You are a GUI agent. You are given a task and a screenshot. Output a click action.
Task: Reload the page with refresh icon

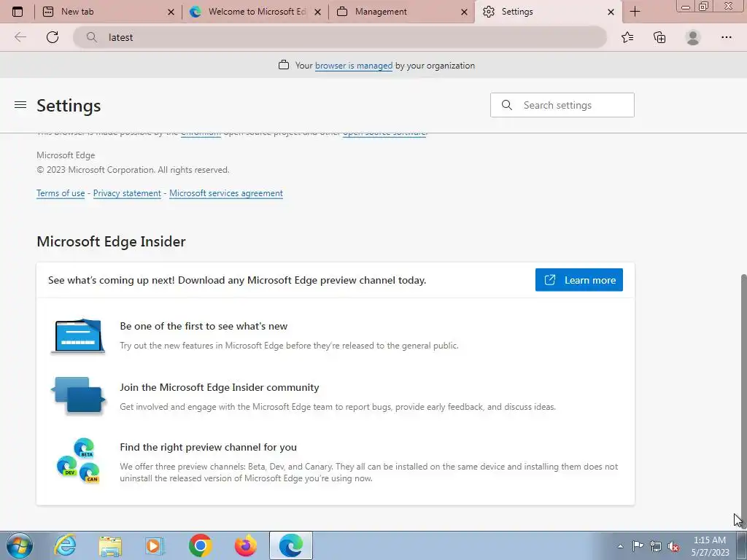pyautogui.click(x=53, y=37)
